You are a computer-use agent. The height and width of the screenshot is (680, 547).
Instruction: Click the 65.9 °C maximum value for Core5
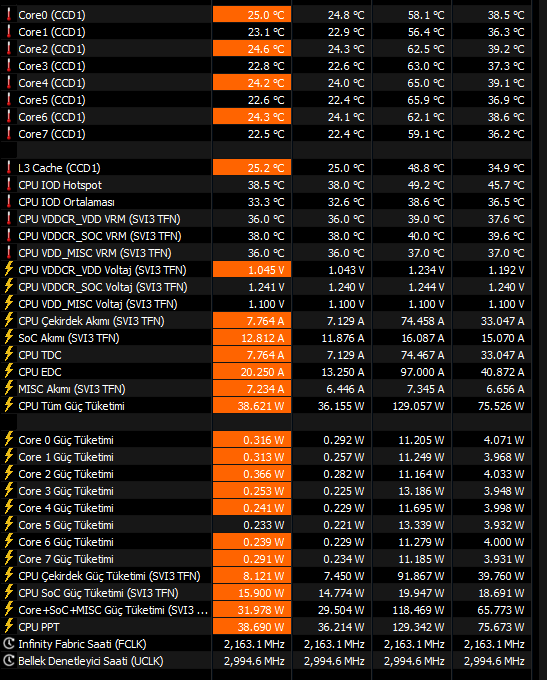point(426,100)
